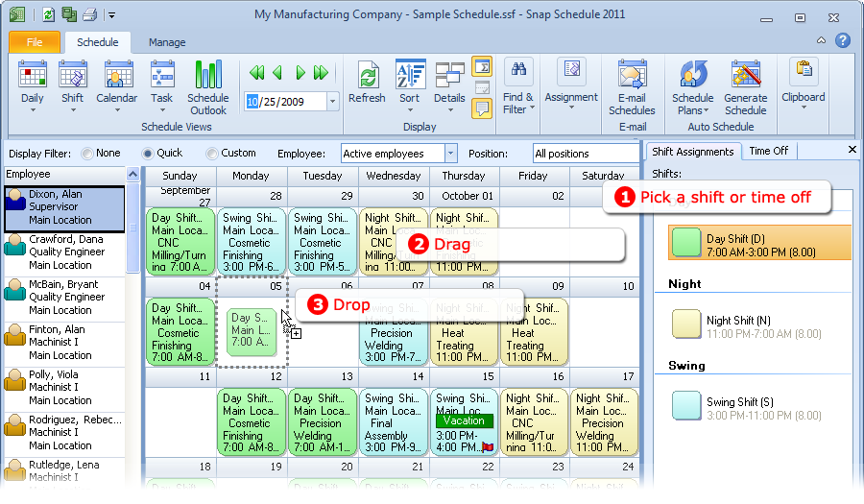Click Generate Schedule
Viewport: 864px width, 504px height.
(x=746, y=87)
